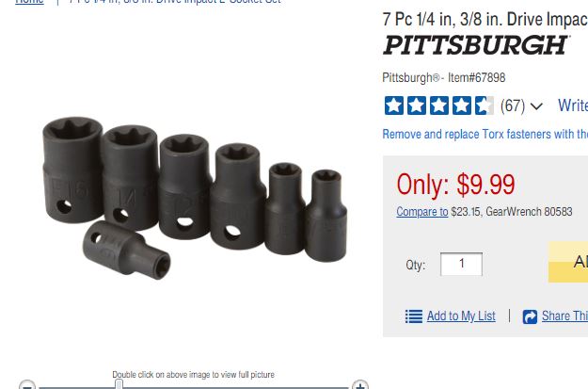Click the Write a review link
Screen dimensions: 588x389
tap(573, 105)
